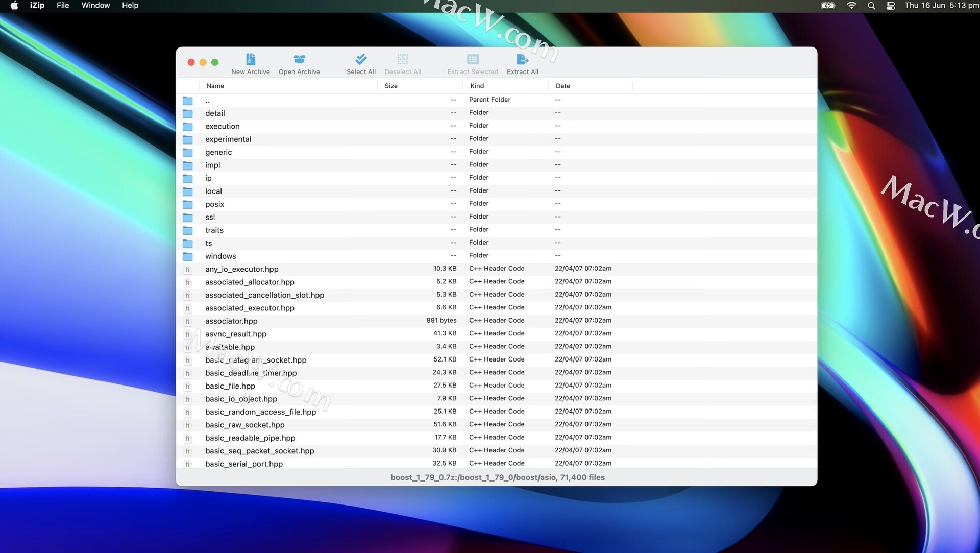
Task: Click the traits folder icon
Action: 188,230
